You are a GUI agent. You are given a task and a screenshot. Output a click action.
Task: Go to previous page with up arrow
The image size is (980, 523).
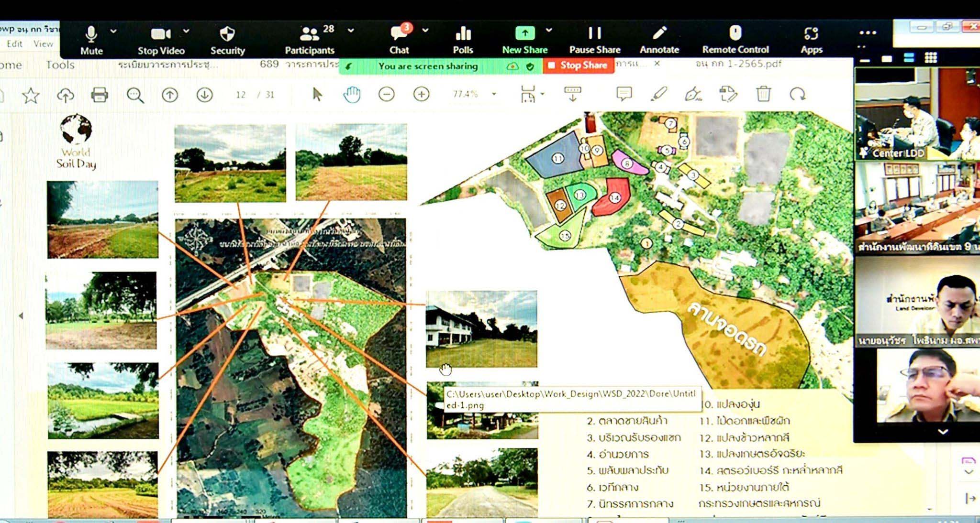tap(170, 95)
